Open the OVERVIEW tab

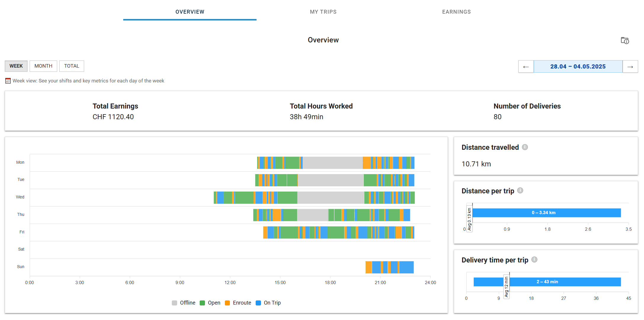click(x=190, y=12)
